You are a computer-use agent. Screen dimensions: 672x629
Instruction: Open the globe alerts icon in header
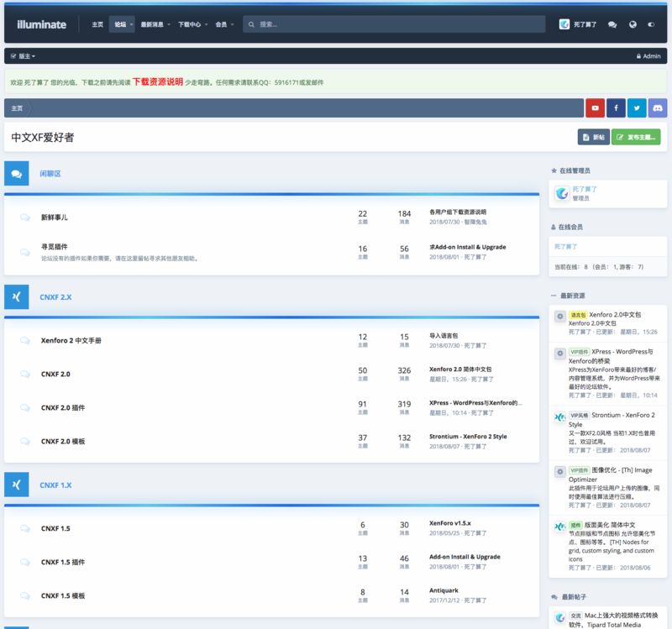coord(633,24)
